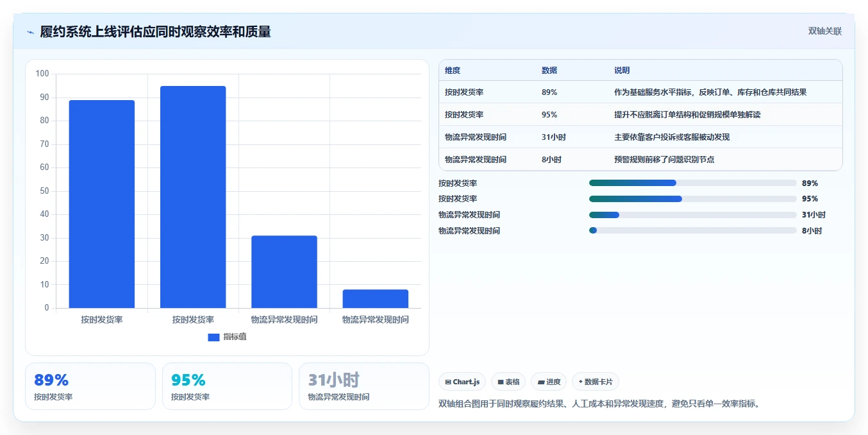Click the 指标值 legend label
This screenshot has height=435, width=868.
(235, 337)
